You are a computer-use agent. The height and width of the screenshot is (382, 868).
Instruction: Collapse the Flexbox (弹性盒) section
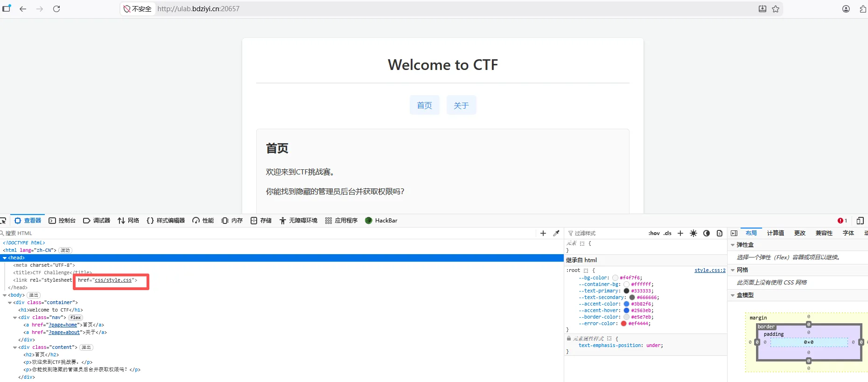[733, 245]
